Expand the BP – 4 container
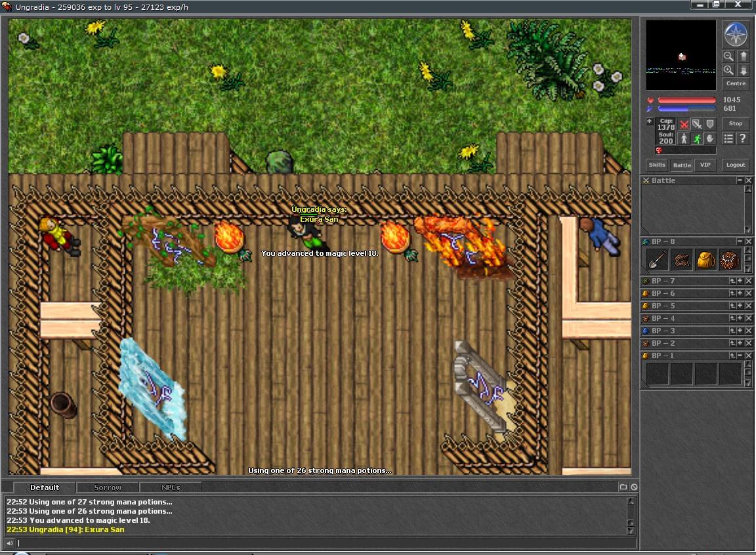Viewport: 756px width, 555px height. pyautogui.click(x=740, y=318)
